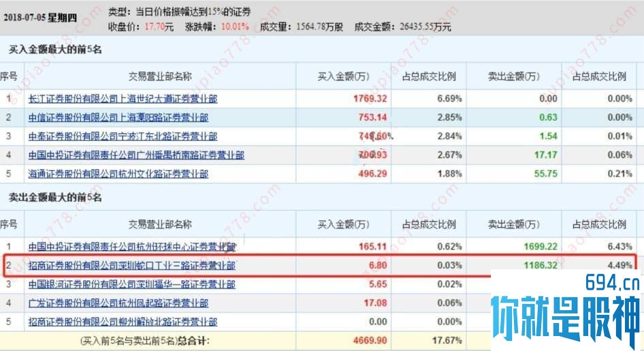
Task: Select the date 2018-07-05 星期四
Action: point(40,18)
